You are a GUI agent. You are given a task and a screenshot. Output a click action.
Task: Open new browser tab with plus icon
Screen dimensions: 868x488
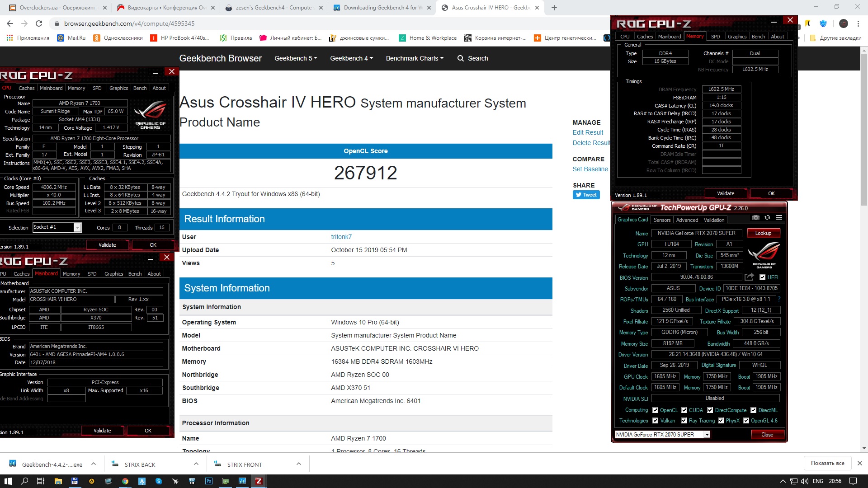(x=554, y=8)
